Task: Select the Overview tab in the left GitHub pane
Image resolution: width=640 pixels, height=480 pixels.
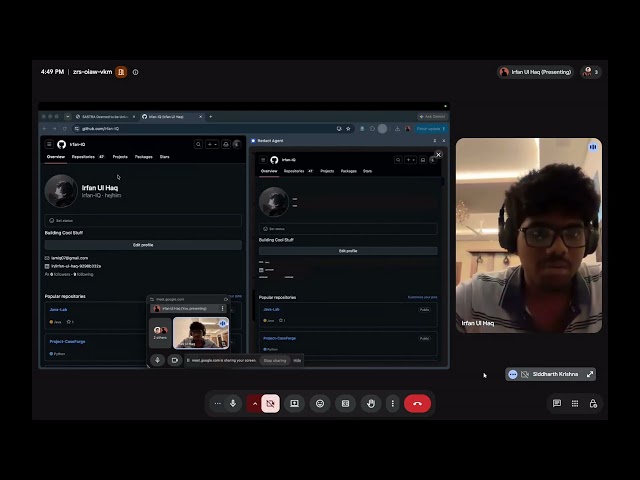Action: pos(56,157)
